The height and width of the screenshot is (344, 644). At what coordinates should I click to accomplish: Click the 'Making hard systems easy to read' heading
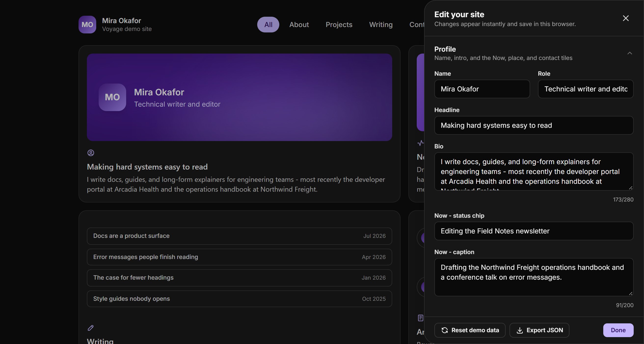147,167
